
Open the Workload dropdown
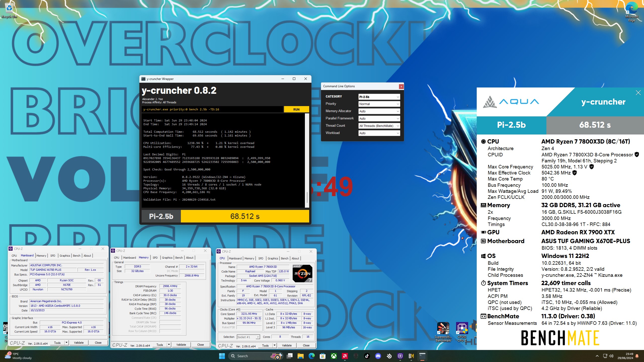pyautogui.click(x=379, y=133)
